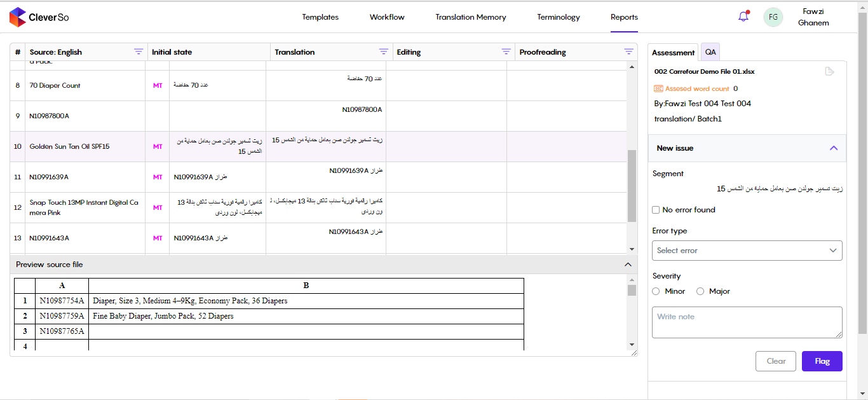Switch to the Assessment tab

click(x=673, y=52)
